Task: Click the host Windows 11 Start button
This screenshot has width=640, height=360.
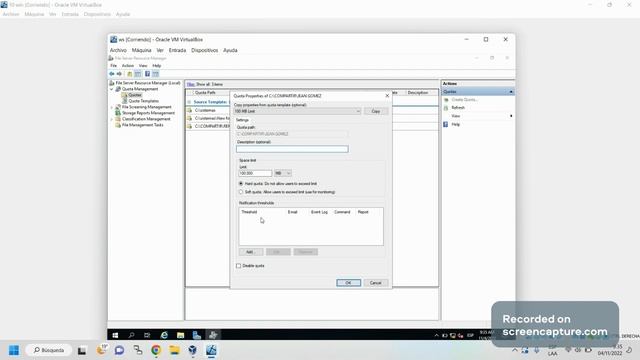Action: [x=14, y=350]
